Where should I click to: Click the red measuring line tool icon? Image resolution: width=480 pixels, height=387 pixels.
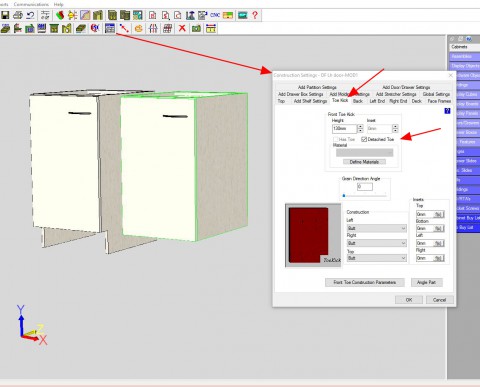pos(124,29)
